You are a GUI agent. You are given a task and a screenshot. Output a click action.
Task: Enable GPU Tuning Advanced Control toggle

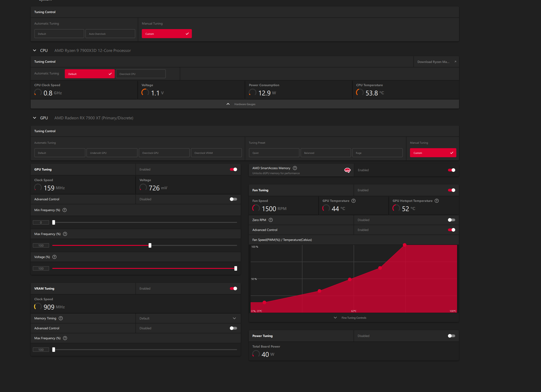pos(233,199)
